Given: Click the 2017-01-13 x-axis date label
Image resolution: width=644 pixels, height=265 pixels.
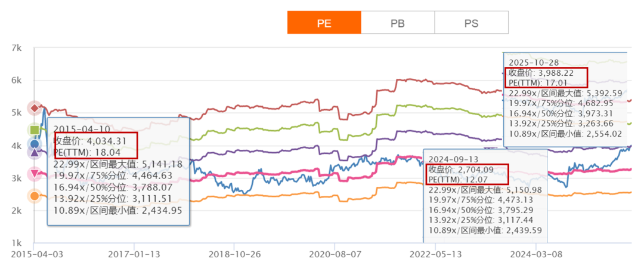Looking at the screenshot, I should pos(135,253).
